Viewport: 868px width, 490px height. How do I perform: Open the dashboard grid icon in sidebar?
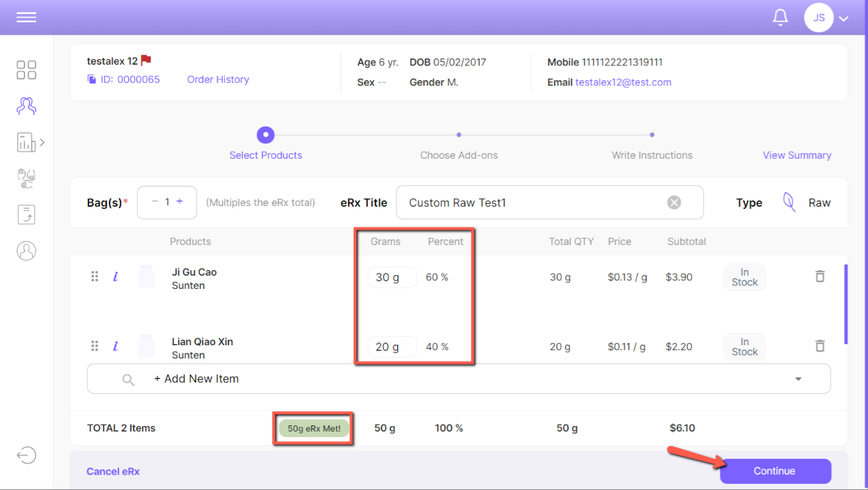click(26, 70)
